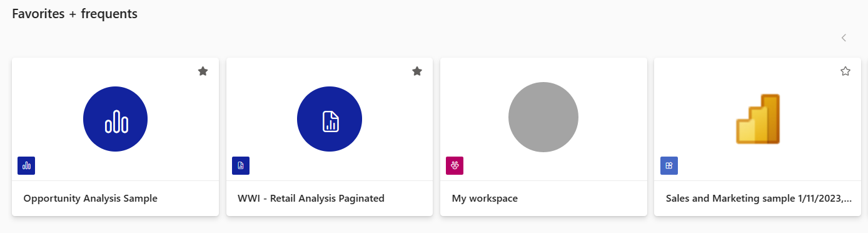Click the yellow Power BI logo icon

click(758, 119)
